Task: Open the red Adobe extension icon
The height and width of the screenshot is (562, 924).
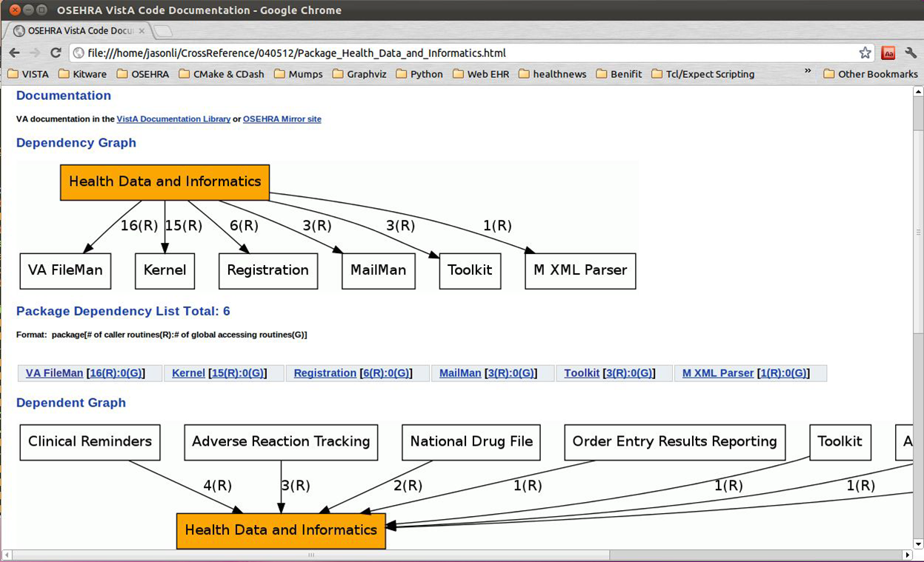Action: (x=888, y=53)
